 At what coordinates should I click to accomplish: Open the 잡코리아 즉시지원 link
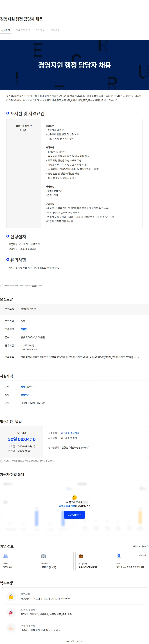pos(70,433)
